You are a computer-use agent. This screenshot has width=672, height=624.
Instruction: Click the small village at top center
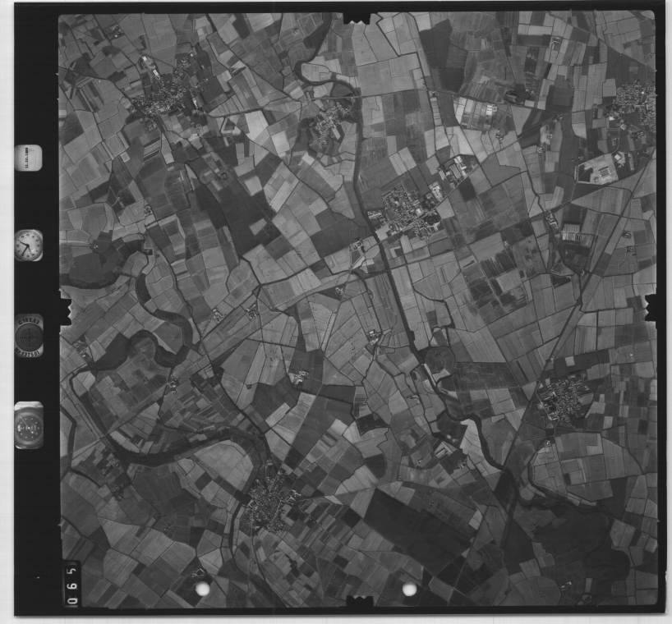(x=330, y=125)
